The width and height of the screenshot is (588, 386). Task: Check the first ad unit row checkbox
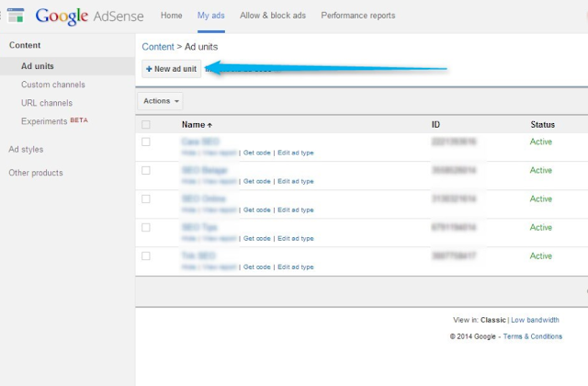point(146,142)
